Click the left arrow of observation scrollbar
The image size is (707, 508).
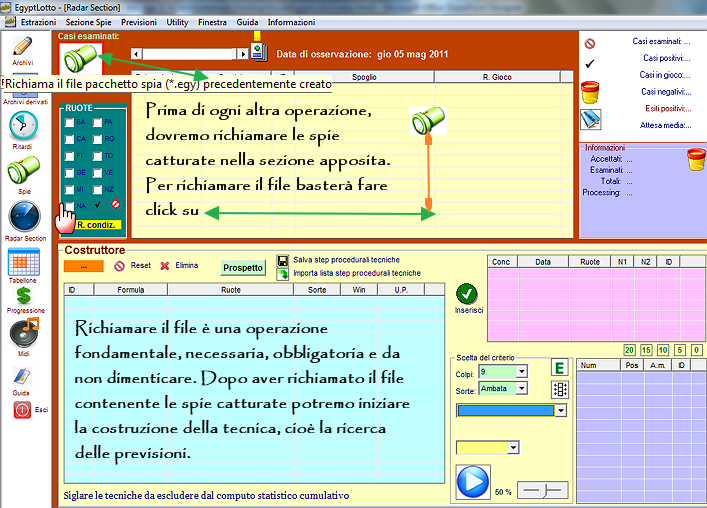pos(137,54)
